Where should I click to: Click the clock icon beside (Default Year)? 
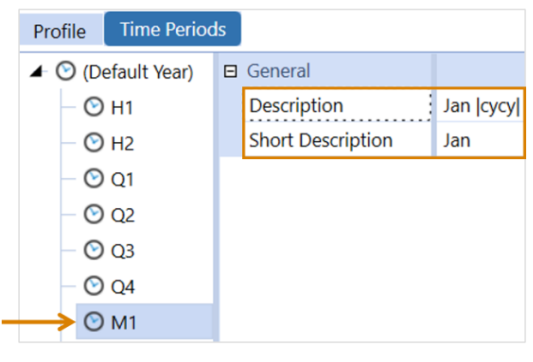[x=66, y=71]
